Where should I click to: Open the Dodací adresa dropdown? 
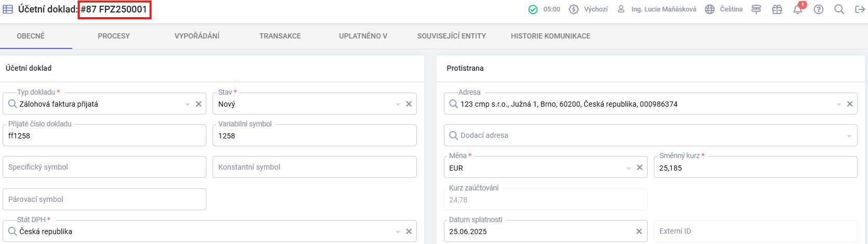pos(849,136)
